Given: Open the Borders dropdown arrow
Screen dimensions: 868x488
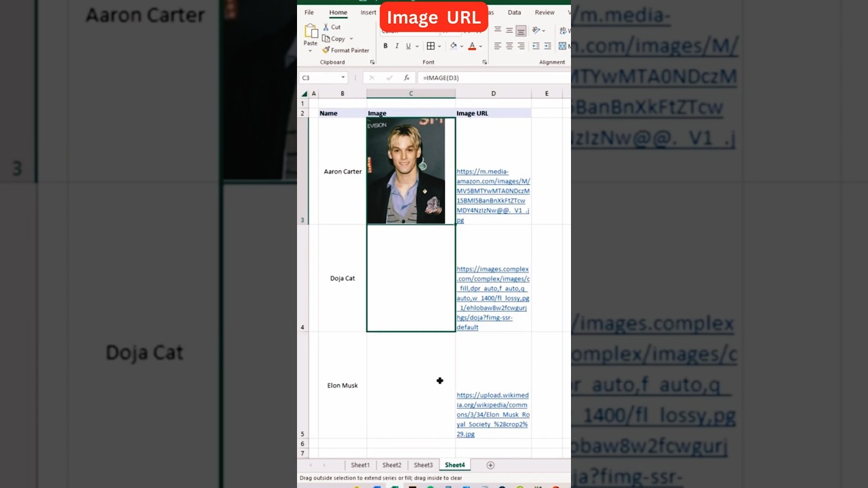Looking at the screenshot, I should [439, 46].
